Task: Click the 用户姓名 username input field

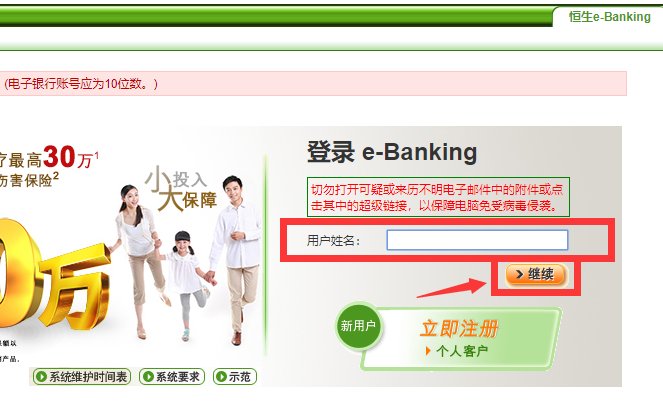Action: 477,240
